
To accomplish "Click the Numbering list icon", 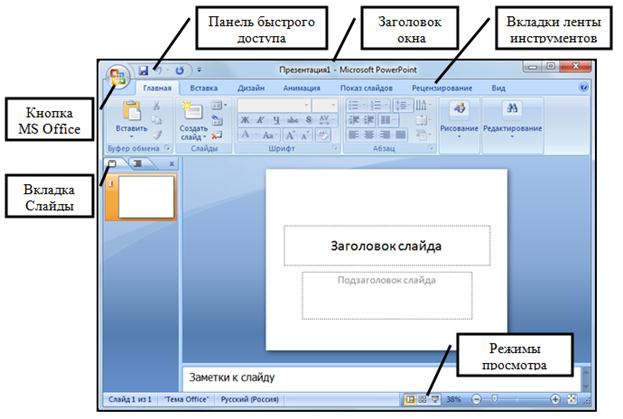I will tap(378, 105).
